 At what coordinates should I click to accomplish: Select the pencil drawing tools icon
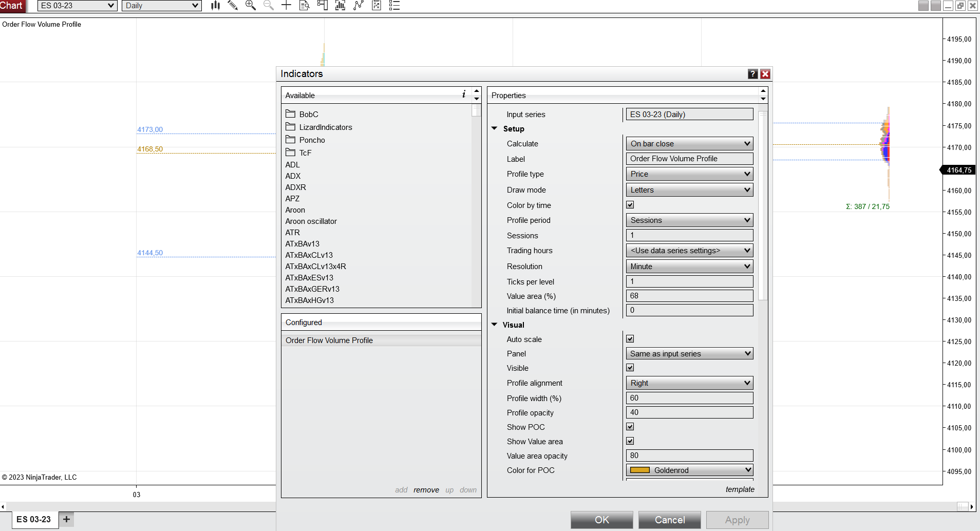coord(233,6)
